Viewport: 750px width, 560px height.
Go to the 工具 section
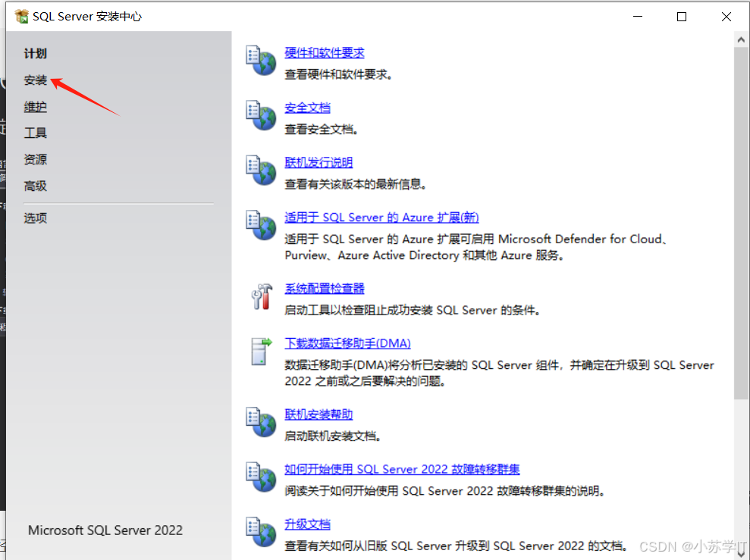click(x=36, y=133)
